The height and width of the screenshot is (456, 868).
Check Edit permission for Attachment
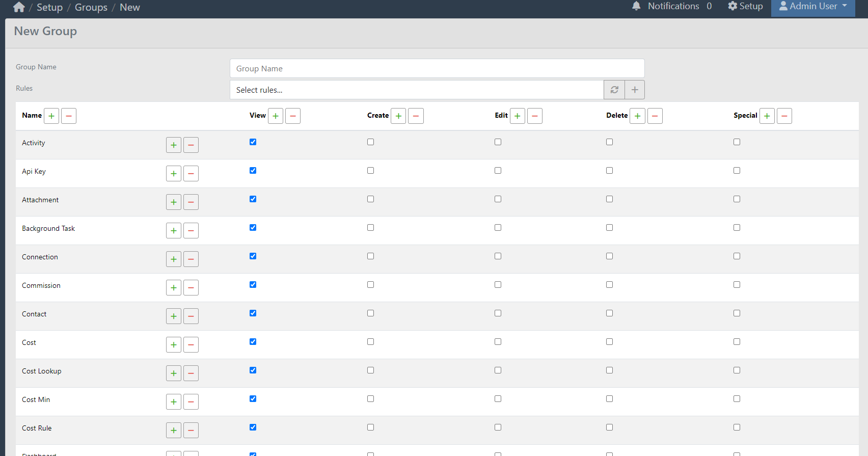coord(498,199)
